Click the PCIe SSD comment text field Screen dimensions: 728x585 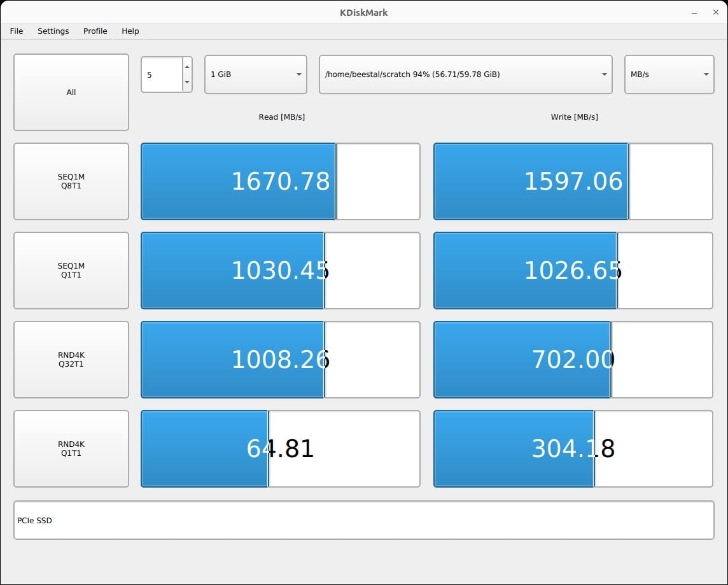pos(363,520)
